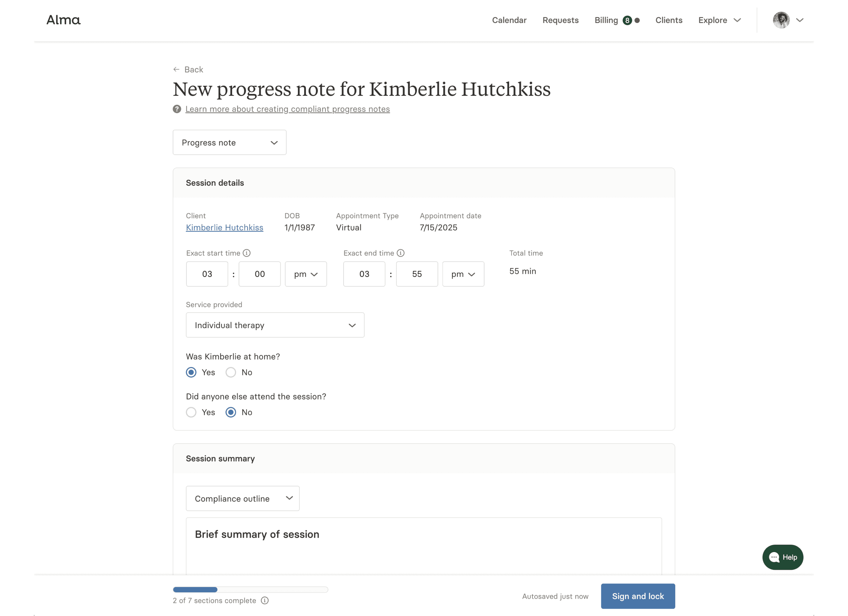The width and height of the screenshot is (848, 616).
Task: Open the Clients menu item
Action: click(669, 20)
